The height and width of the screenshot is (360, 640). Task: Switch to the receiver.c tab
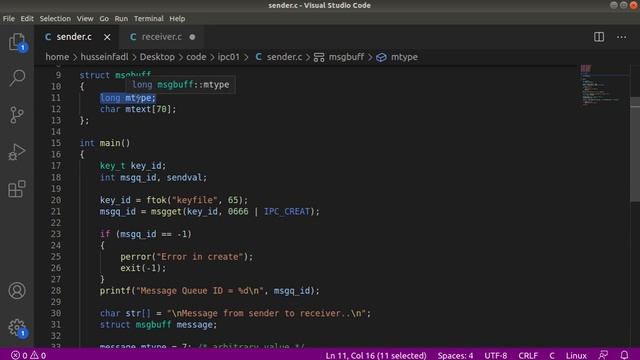click(162, 37)
